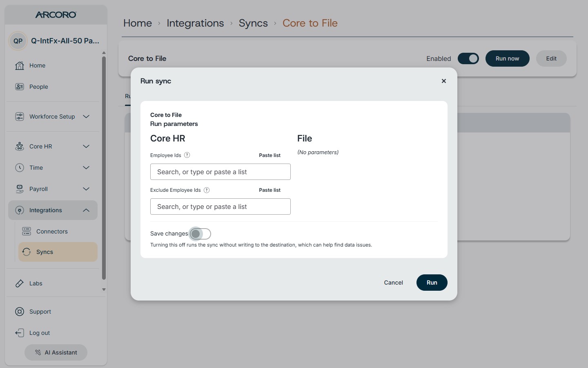Select the Core to File breadcrumb
Viewport: 588px width, 368px height.
coord(310,23)
